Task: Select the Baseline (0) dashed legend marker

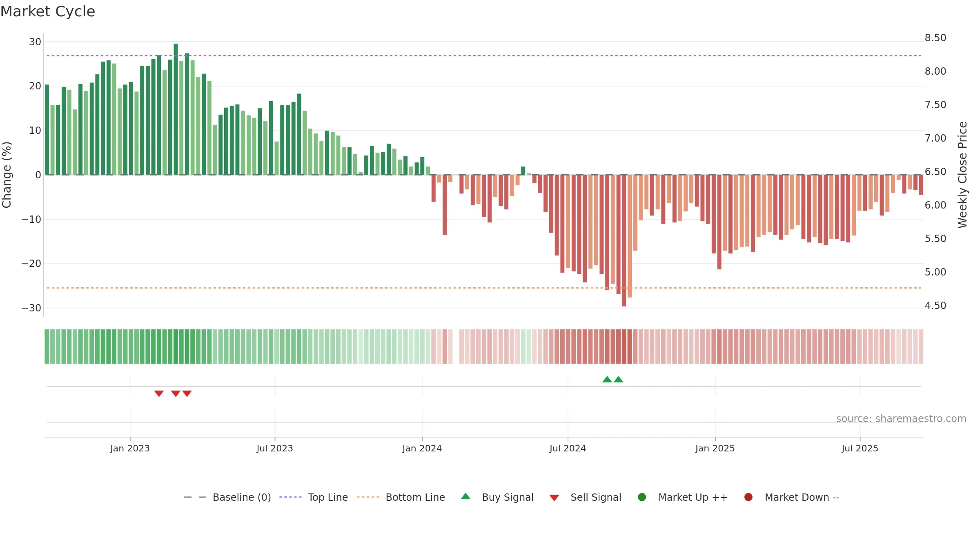Action: coord(195,497)
